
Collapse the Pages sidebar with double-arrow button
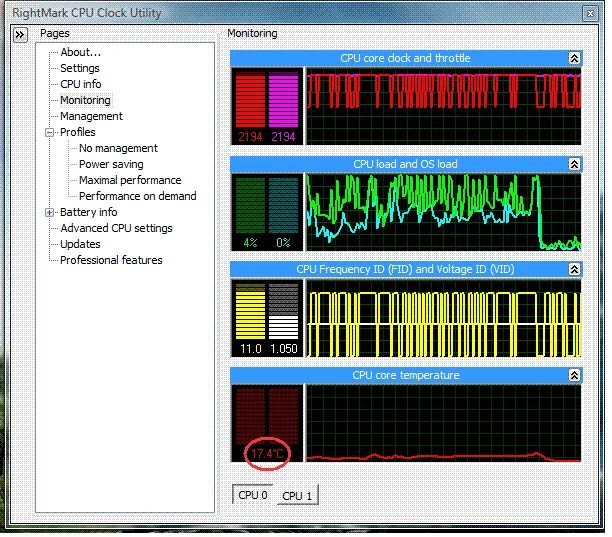pos(20,35)
